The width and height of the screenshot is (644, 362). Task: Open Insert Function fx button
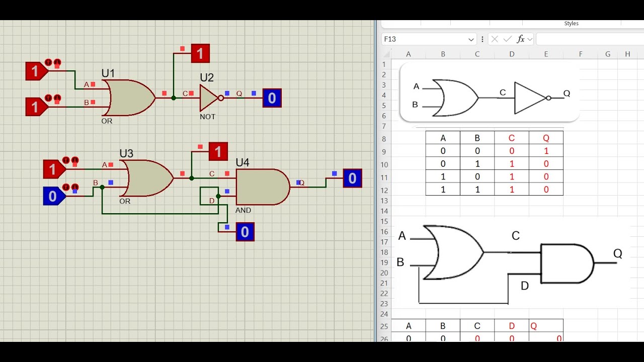click(521, 39)
